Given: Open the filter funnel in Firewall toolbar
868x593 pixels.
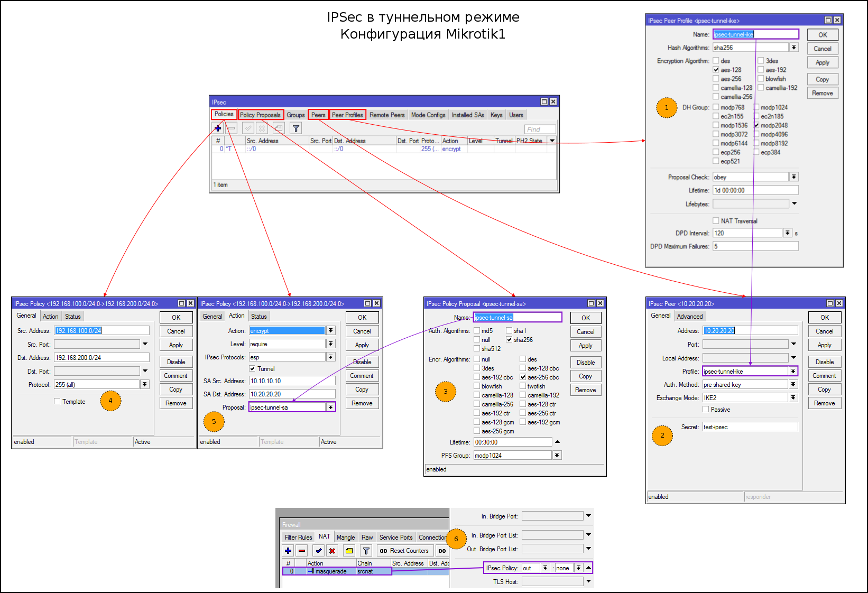Looking at the screenshot, I should [366, 551].
